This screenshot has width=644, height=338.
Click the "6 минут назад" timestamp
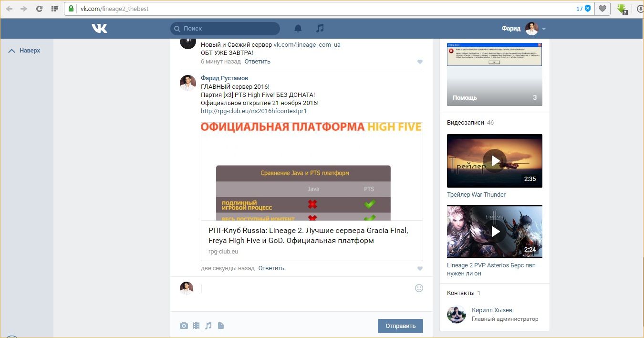pyautogui.click(x=221, y=62)
